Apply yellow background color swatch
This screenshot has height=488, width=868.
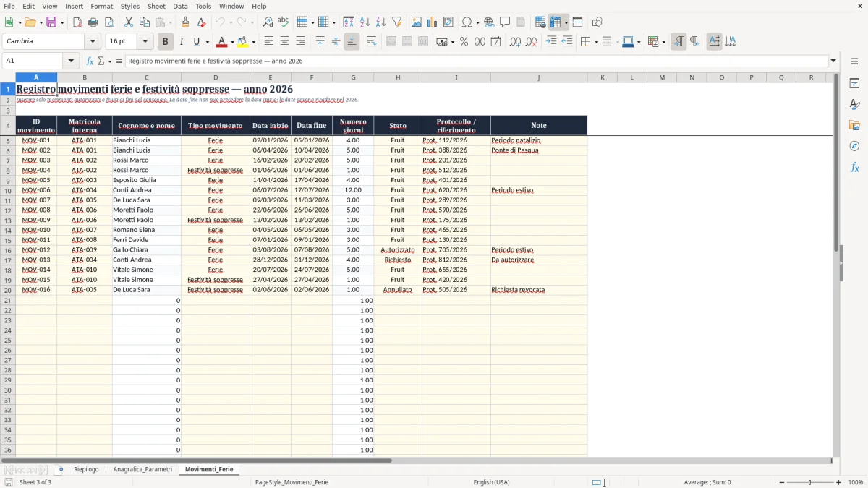tap(243, 42)
